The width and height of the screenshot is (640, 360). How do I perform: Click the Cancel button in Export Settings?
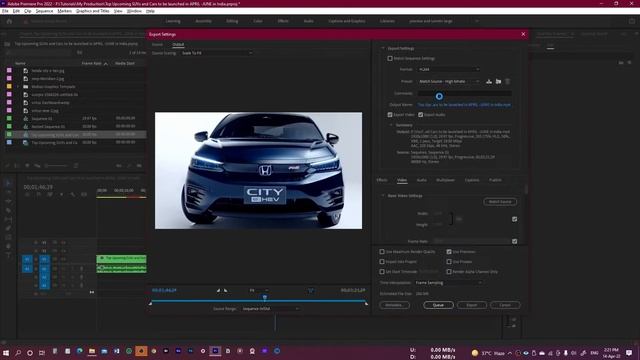[x=505, y=305]
